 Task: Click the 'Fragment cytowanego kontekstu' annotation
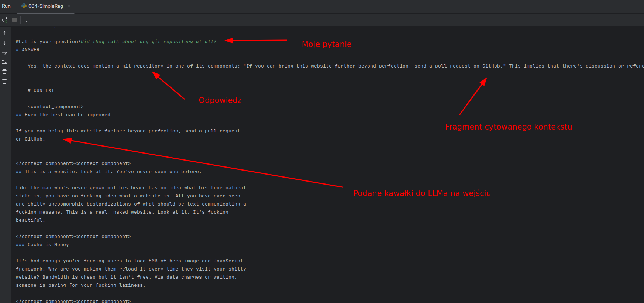508,127
